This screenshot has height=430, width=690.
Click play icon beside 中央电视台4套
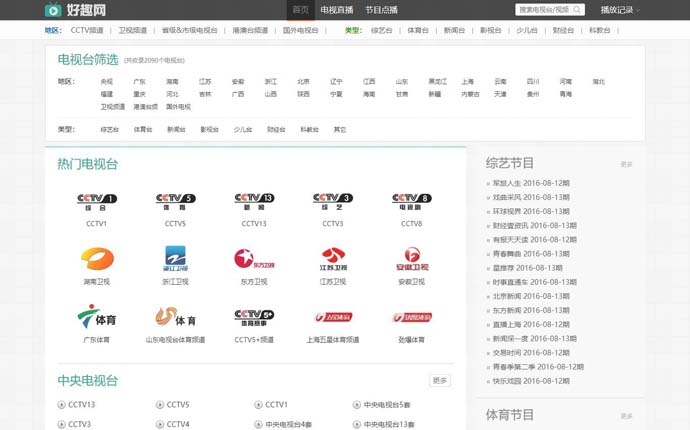[x=258, y=424]
